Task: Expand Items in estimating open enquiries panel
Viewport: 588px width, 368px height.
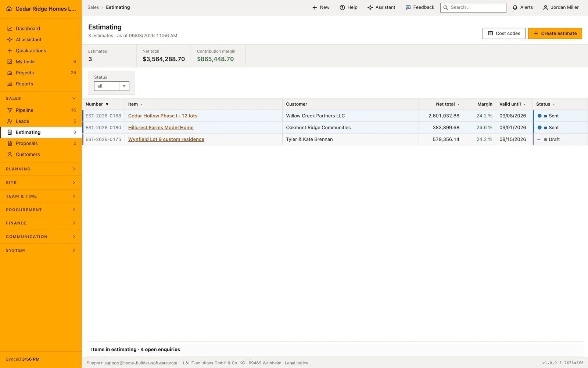Action: [x=335, y=349]
